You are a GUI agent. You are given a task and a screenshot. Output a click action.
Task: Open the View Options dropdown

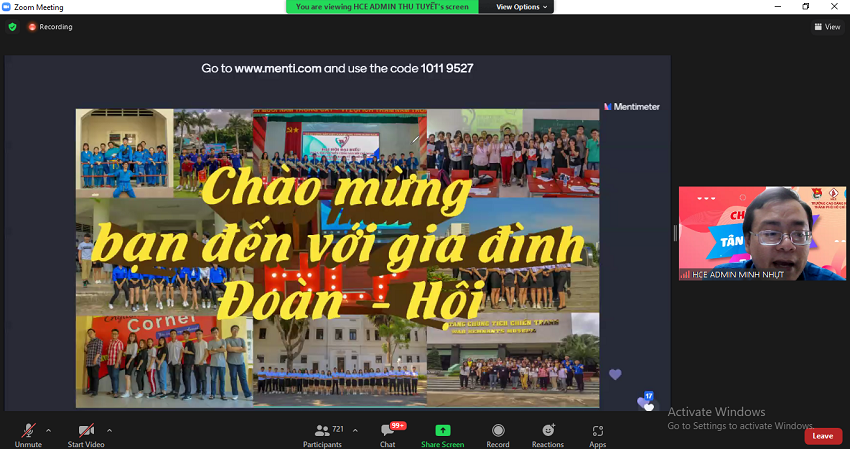(523, 7)
